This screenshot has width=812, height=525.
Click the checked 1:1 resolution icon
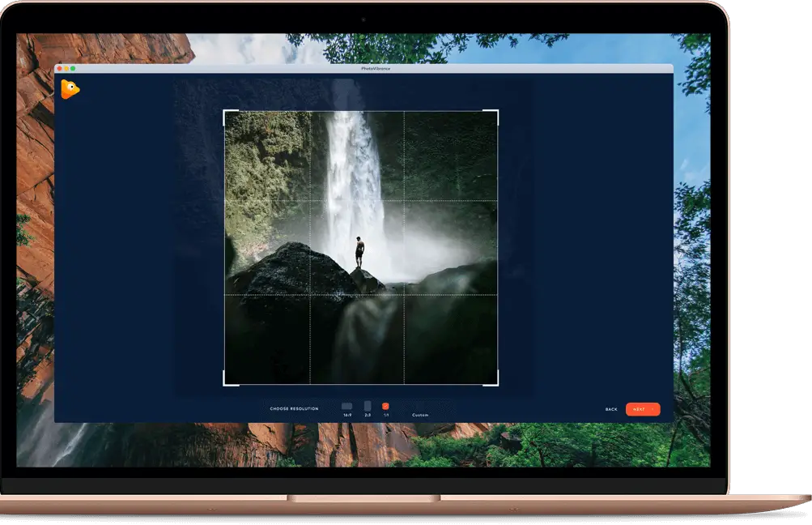coord(385,406)
